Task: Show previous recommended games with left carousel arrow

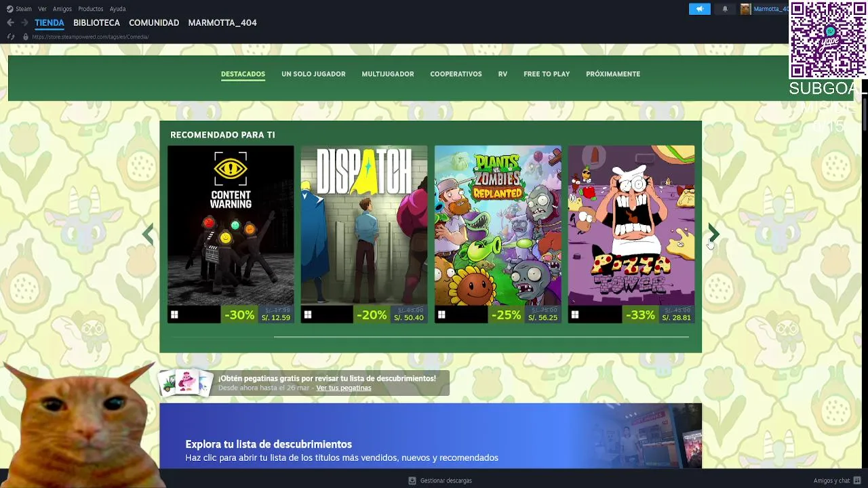Action: pos(148,234)
